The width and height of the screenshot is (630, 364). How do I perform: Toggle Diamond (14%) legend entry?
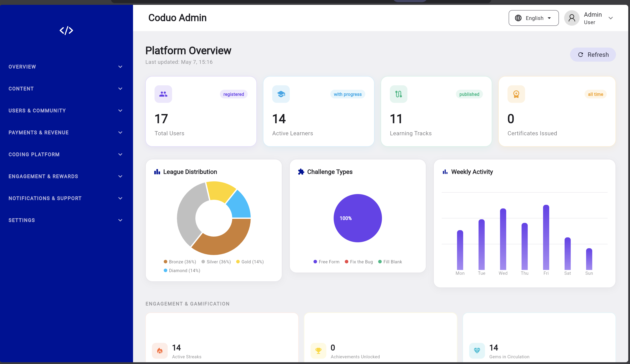pyautogui.click(x=182, y=270)
